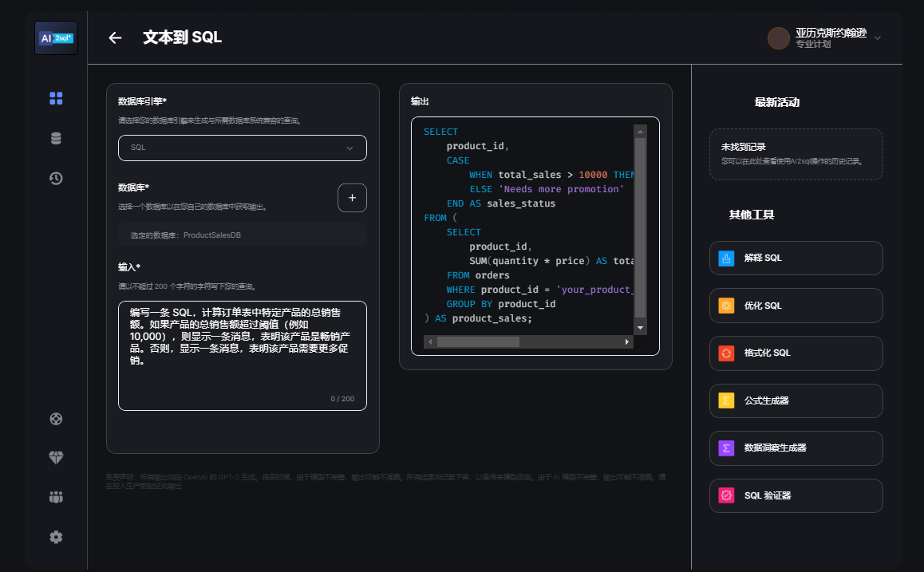The image size is (924, 572).
Task: Click the 'ELSE Needs more promotion' code line
Action: (547, 189)
